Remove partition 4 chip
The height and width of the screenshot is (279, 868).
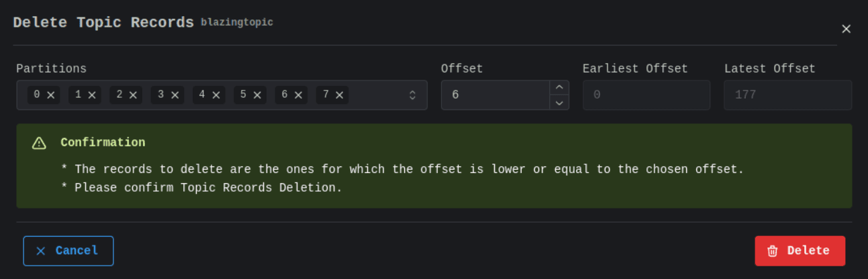pyautogui.click(x=216, y=95)
